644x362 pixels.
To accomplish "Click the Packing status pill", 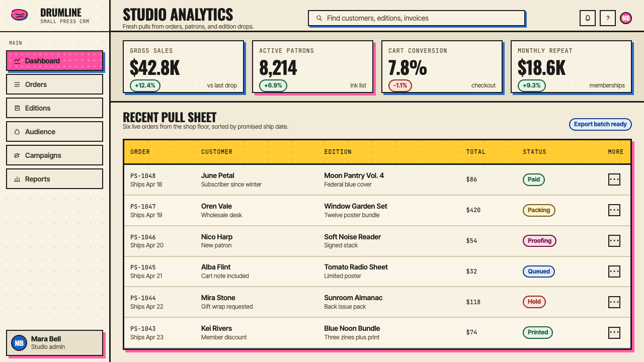I will 539,210.
